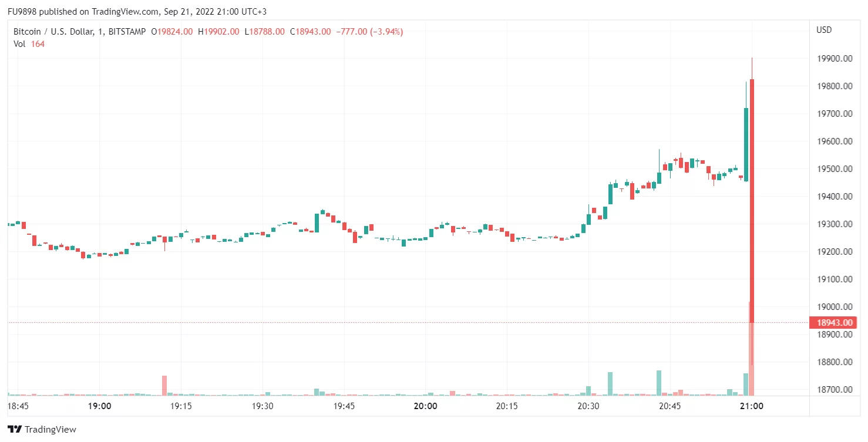Click the green volume bar near 20:43
This screenshot has height=442, width=868.
[659, 383]
